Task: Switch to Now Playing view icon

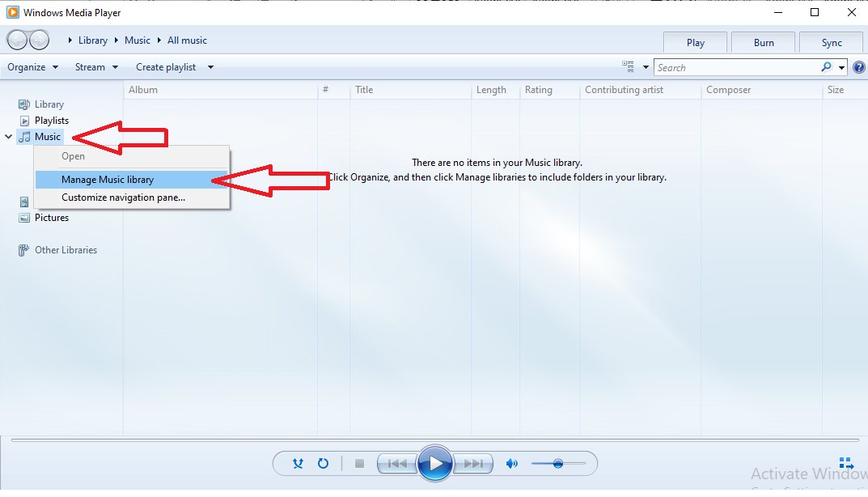Action: click(846, 464)
